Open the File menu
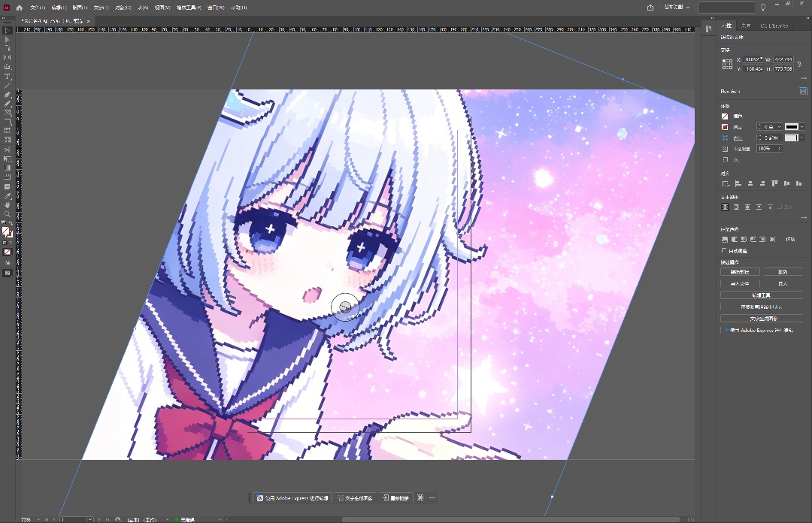The height and width of the screenshot is (523, 812). [x=38, y=8]
